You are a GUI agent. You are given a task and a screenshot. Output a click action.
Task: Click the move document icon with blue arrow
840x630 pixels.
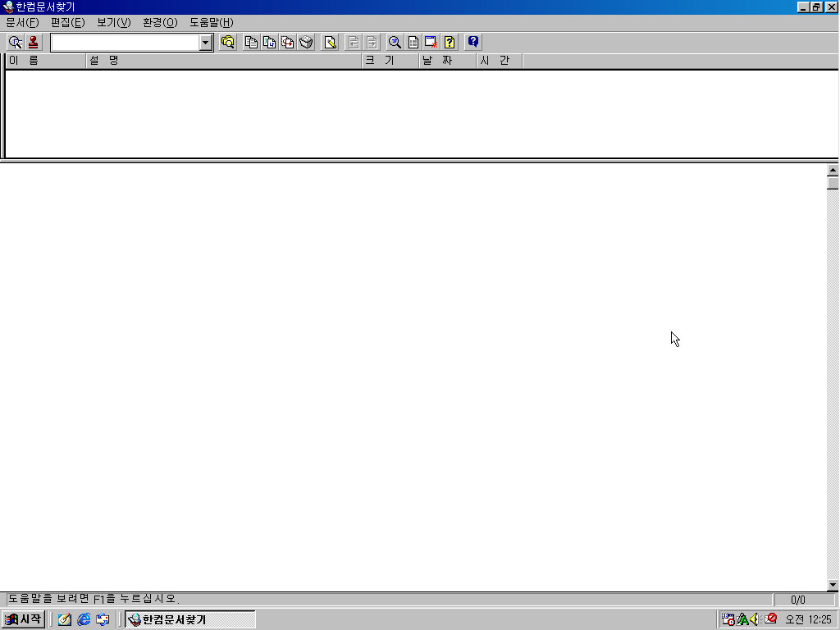pyautogui.click(x=269, y=43)
